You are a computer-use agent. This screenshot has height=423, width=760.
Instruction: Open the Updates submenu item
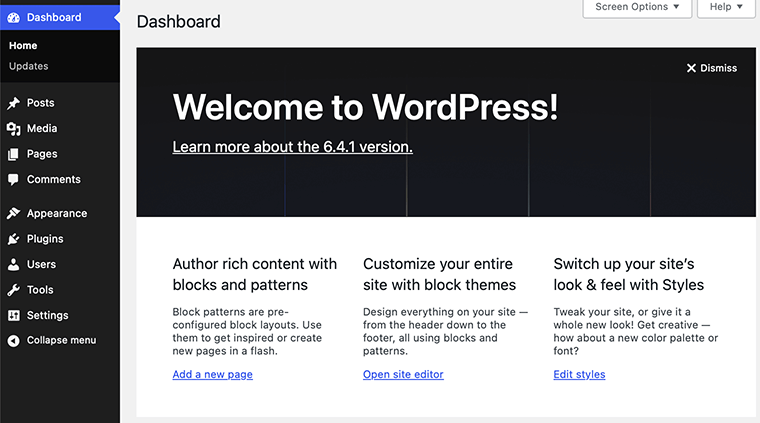point(29,66)
